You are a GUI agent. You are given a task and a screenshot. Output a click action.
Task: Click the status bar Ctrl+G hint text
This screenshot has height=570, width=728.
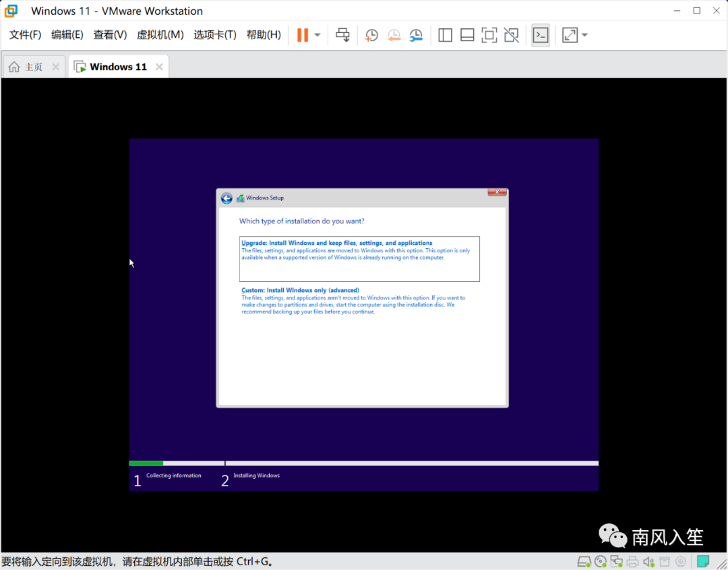pos(138,562)
